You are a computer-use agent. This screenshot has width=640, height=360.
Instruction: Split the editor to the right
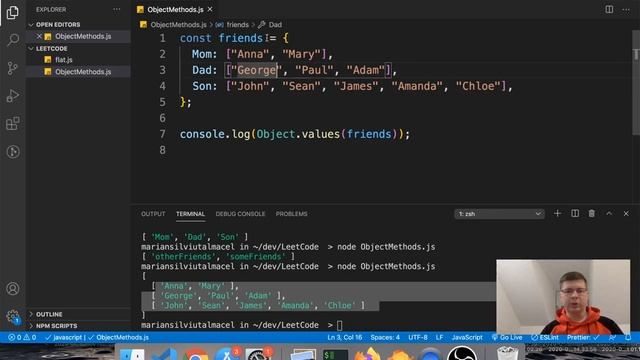tap(609, 9)
